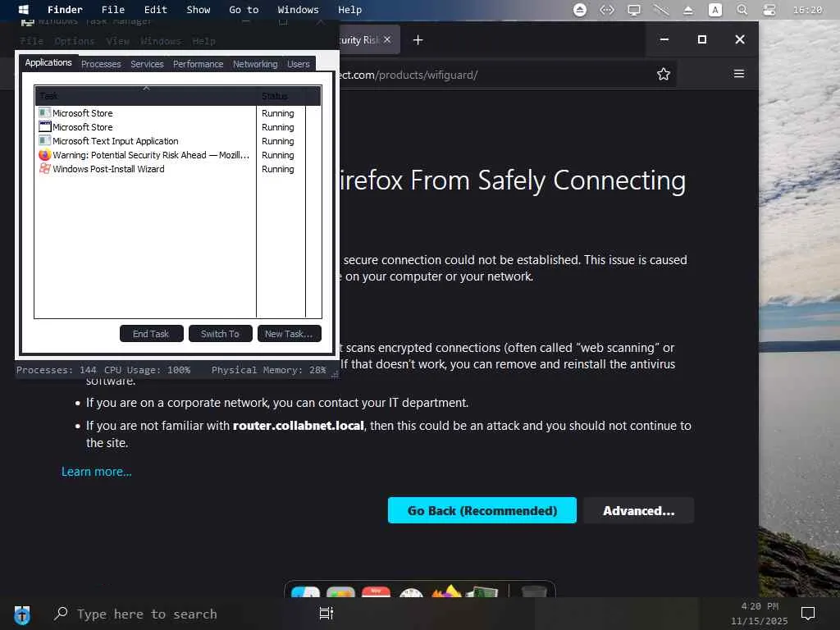Open Spotlight search magnifier icon
This screenshot has width=840, height=630.
click(742, 10)
